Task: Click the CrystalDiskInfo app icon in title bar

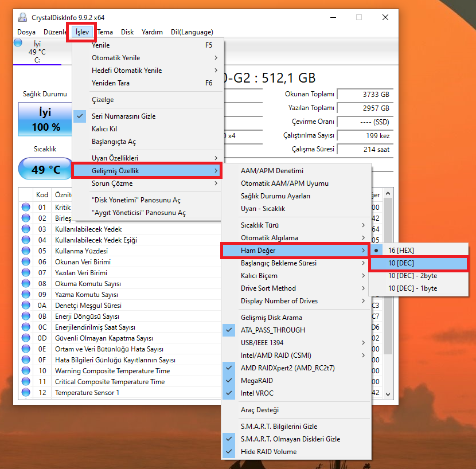Action: pos(22,17)
